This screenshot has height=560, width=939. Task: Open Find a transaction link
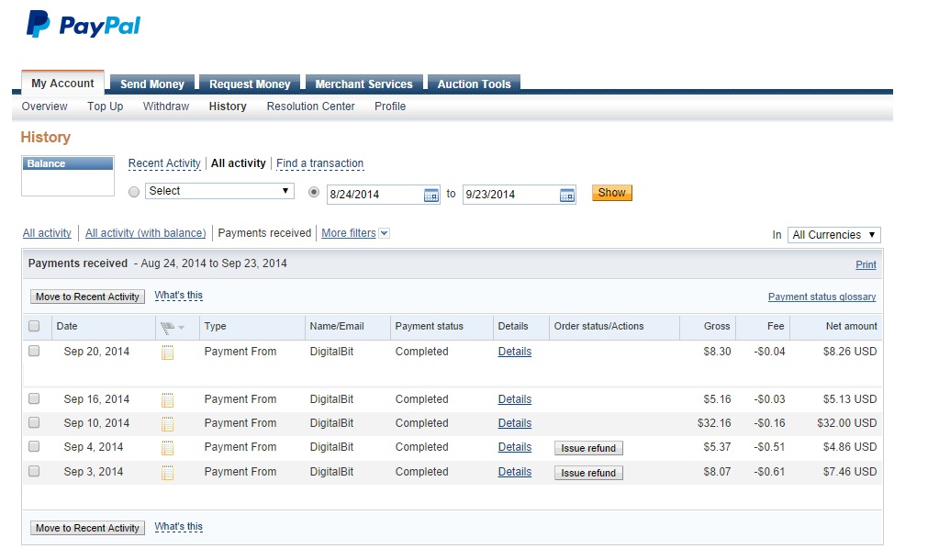pos(319,162)
